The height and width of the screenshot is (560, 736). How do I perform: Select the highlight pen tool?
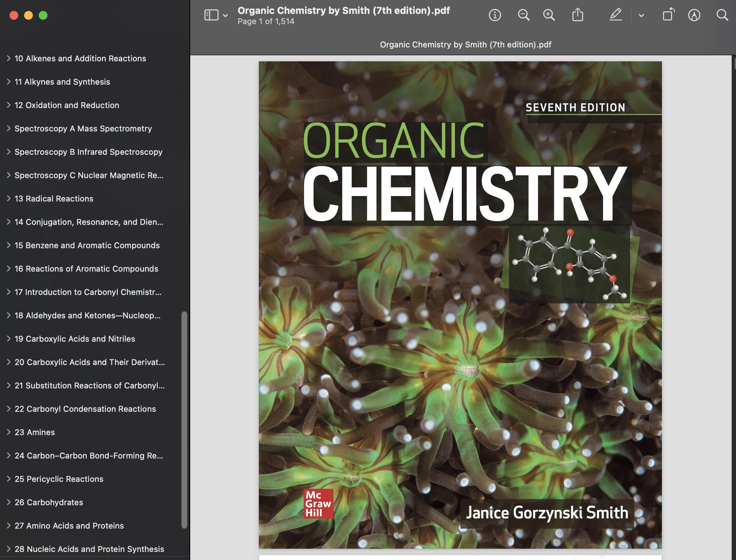616,15
